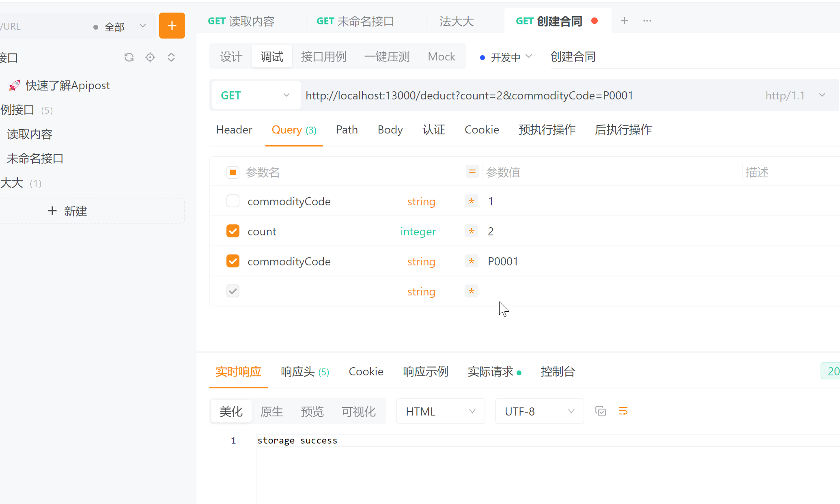Screen dimensions: 840x504
Task: Toggle required asterisk for P0001 row
Action: pyautogui.click(x=472, y=261)
